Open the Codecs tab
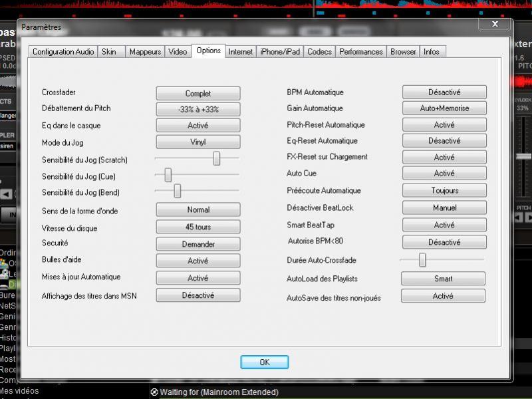Viewport: 532px width, 399px height. 319,52
